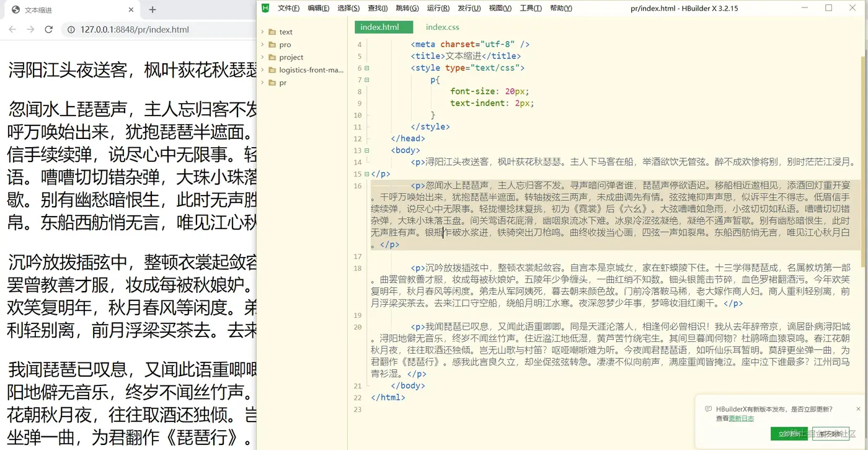The height and width of the screenshot is (450, 868).
Task: Click the browser forward arrow
Action: pos(30,29)
